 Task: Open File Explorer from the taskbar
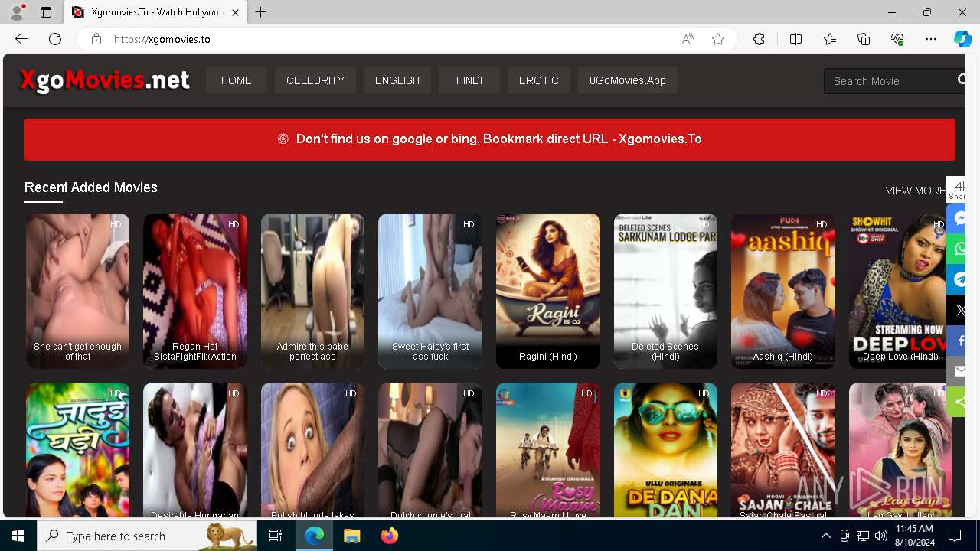tap(352, 536)
